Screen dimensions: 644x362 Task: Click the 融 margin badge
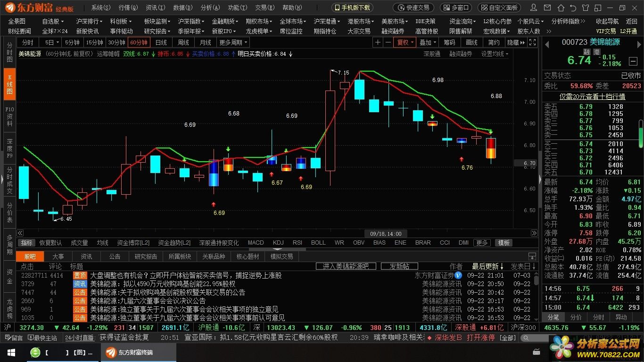click(586, 52)
